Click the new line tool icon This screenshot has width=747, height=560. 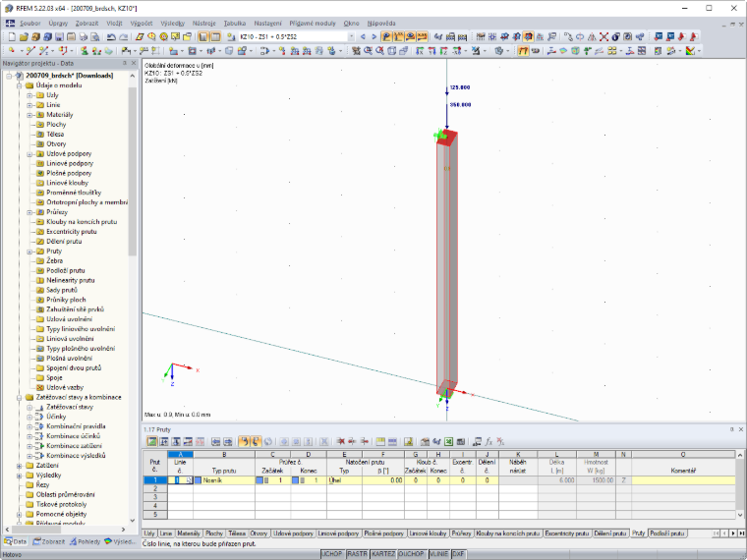30,50
